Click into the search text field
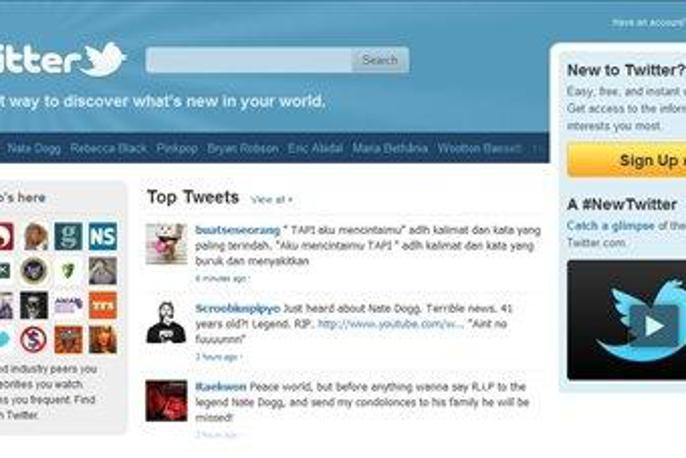Image resolution: width=686 pixels, height=458 pixels. (248, 60)
